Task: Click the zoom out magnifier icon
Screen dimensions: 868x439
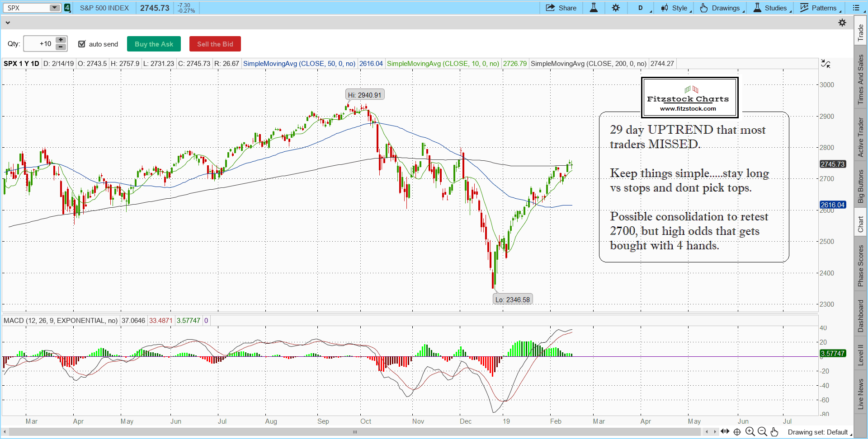Action: click(762, 432)
